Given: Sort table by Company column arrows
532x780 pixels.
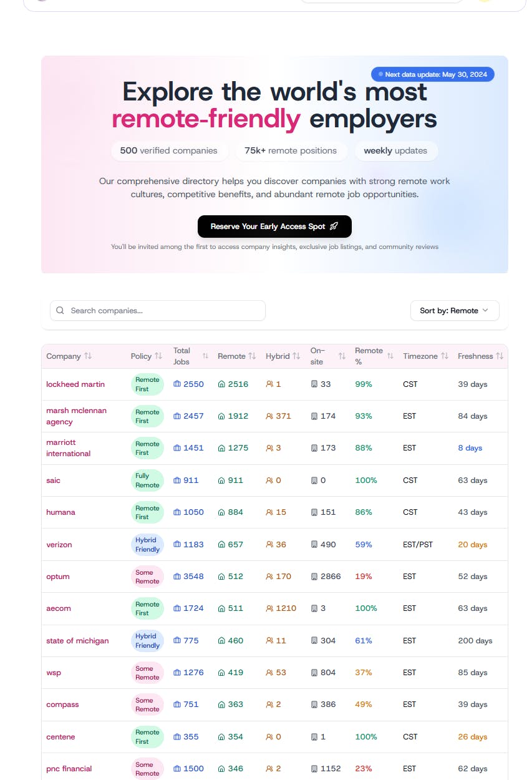Looking at the screenshot, I should [88, 356].
